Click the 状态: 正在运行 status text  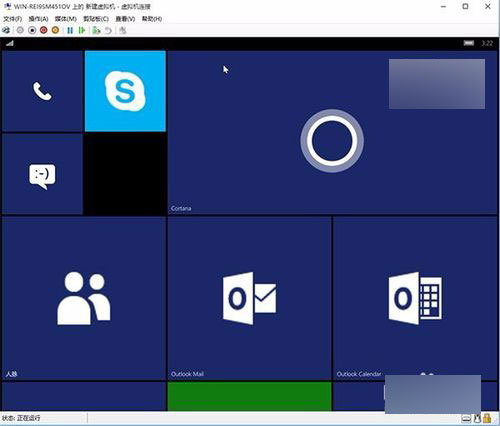click(x=21, y=418)
